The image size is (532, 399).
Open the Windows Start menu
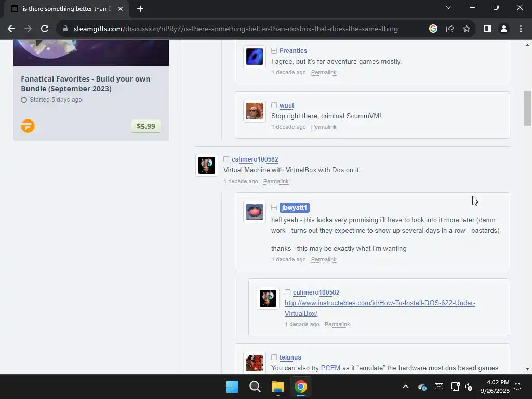coord(232,387)
